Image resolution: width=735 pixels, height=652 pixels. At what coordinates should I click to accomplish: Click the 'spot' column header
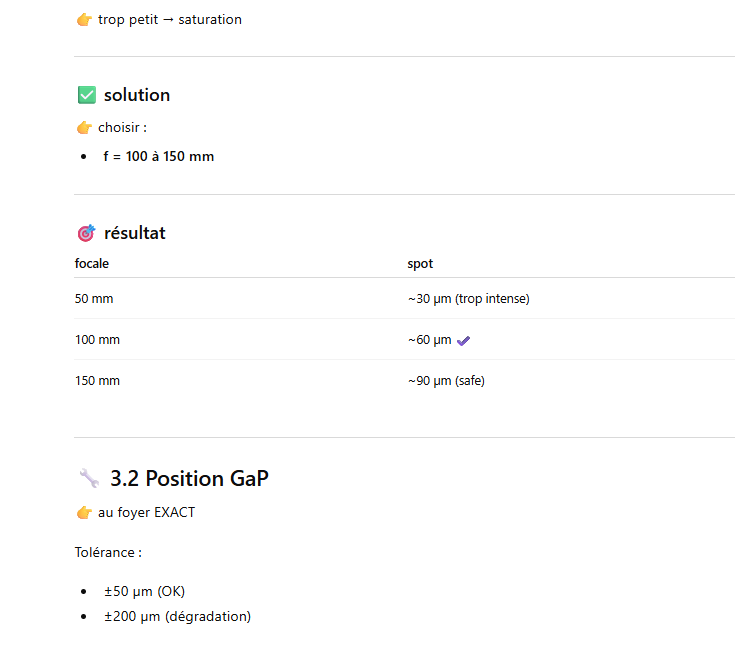click(420, 264)
